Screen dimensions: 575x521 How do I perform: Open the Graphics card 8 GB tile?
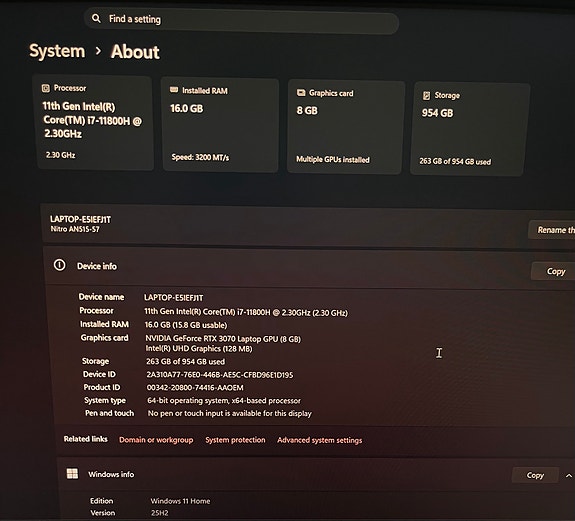pyautogui.click(x=346, y=126)
